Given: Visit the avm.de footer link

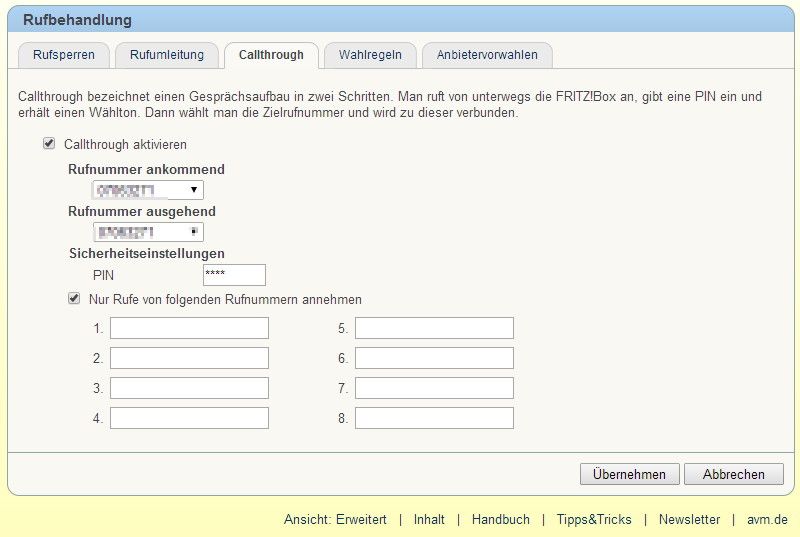Looking at the screenshot, I should point(767,520).
